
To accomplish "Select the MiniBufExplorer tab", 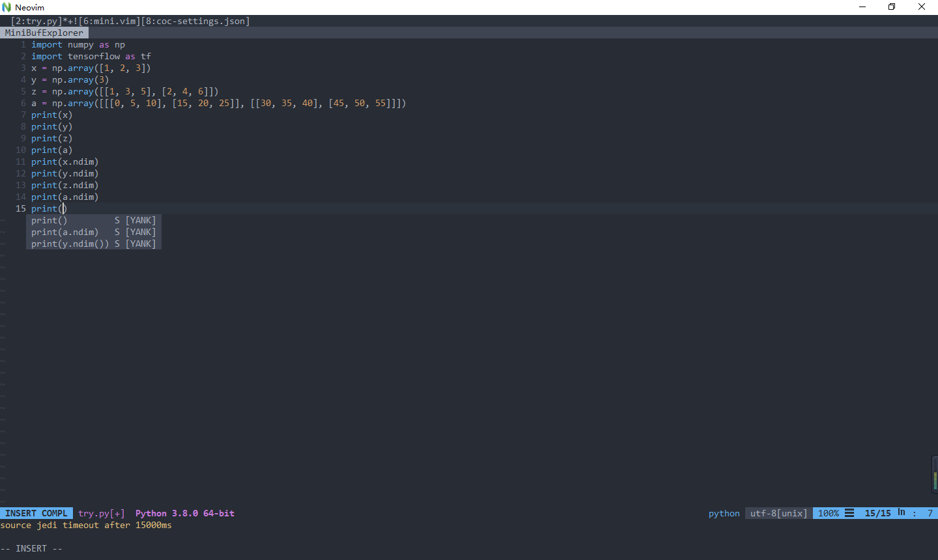I will pos(44,33).
